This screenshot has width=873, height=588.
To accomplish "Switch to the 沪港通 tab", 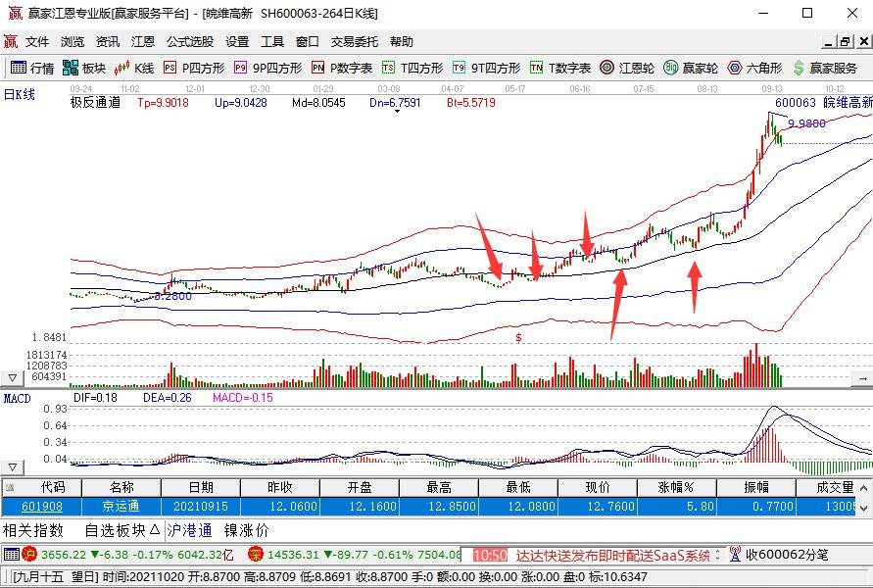I will [190, 530].
